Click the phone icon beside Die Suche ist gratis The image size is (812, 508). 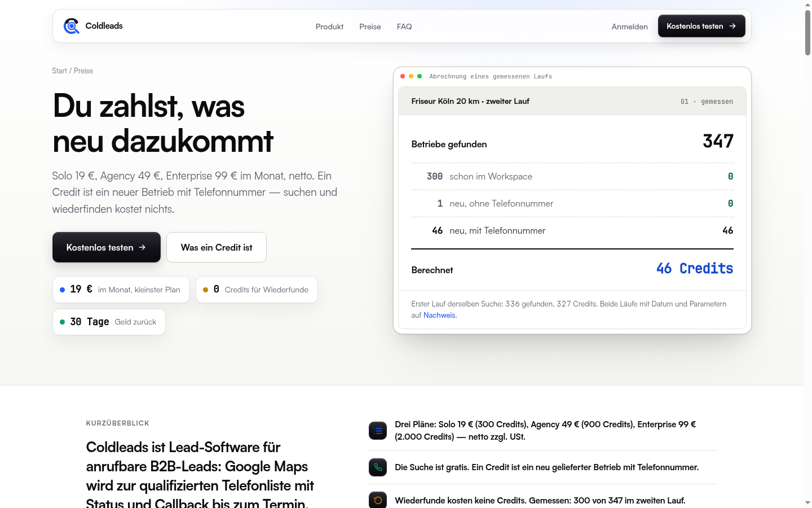378,467
